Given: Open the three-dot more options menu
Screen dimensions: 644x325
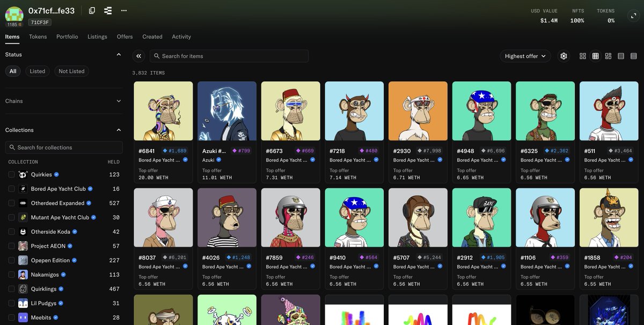Looking at the screenshot, I should [124, 10].
